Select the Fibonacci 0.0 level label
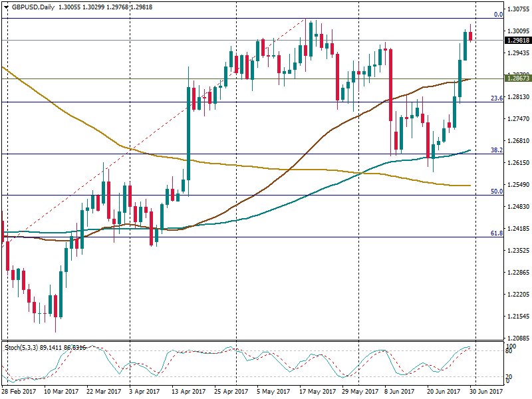The width and height of the screenshot is (532, 399). coord(497,15)
